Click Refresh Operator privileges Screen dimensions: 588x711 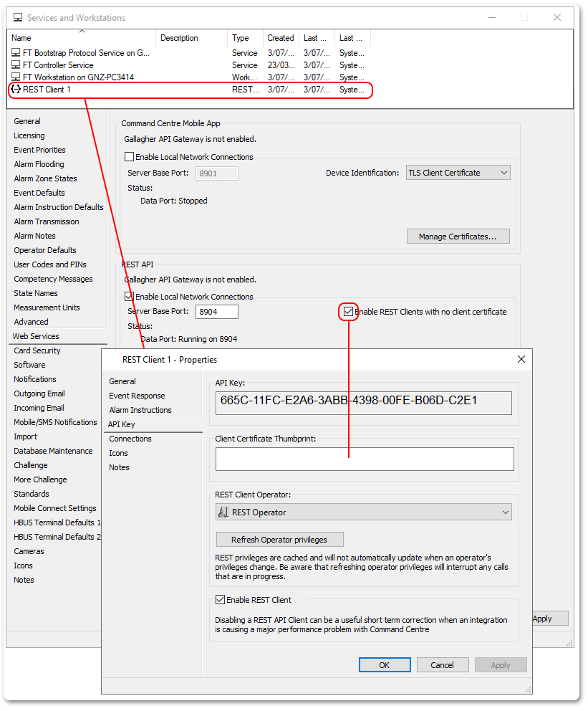[279, 540]
